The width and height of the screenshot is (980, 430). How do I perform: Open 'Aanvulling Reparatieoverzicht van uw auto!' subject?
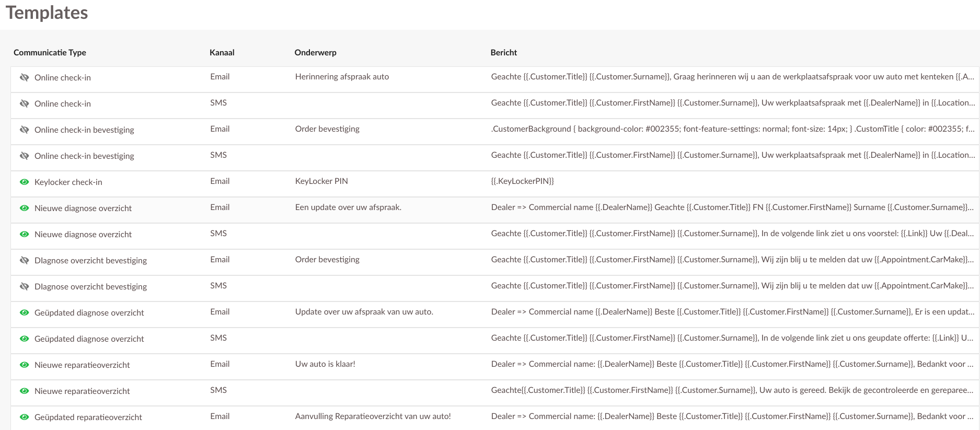373,416
